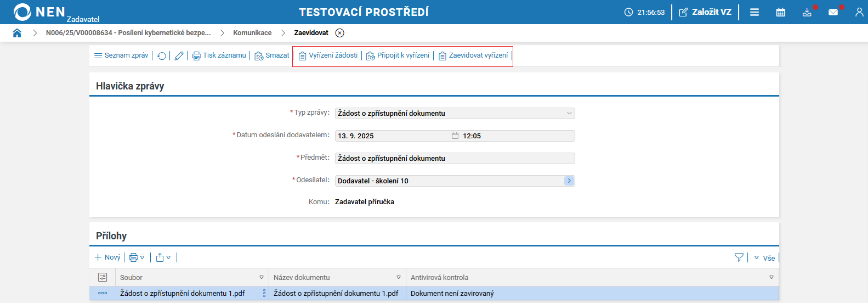The height and width of the screenshot is (303, 868).
Task: Sort by Antivirová kontrola column header
Action: [x=439, y=278]
